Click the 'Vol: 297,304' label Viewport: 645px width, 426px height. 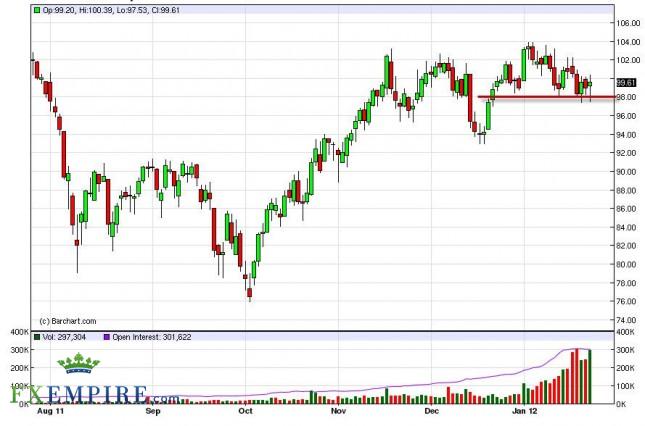tap(64, 337)
